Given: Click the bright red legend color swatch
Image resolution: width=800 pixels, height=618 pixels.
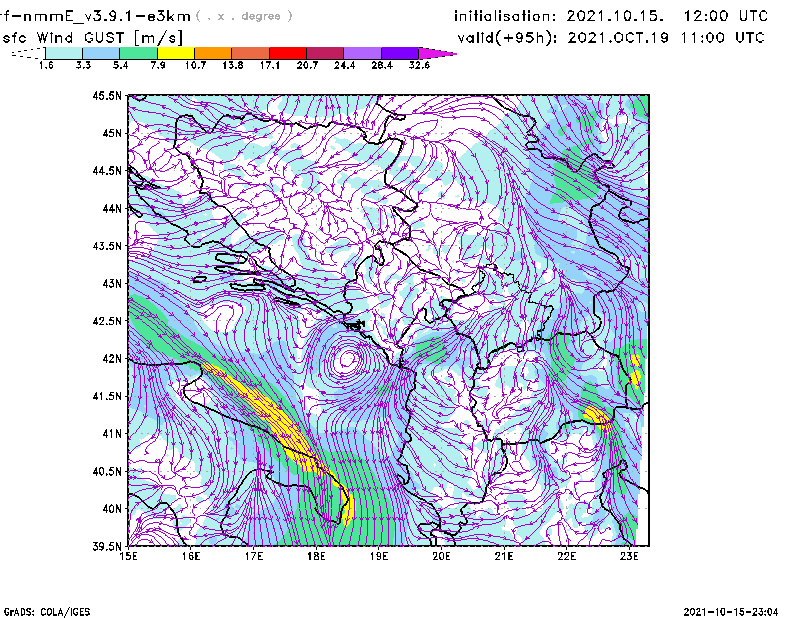Looking at the screenshot, I should (288, 53).
